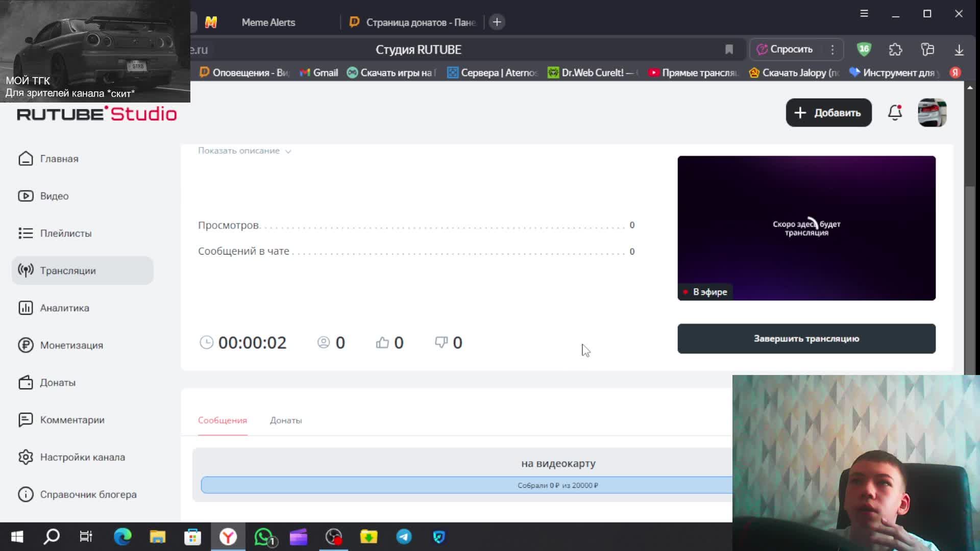Open browser extensions puzzle icon
The image size is (980, 551).
[x=895, y=49]
